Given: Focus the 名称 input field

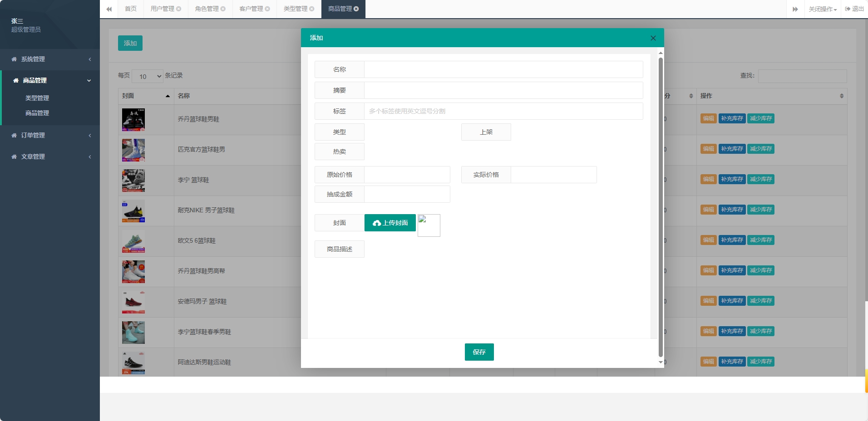Looking at the screenshot, I should (x=503, y=69).
